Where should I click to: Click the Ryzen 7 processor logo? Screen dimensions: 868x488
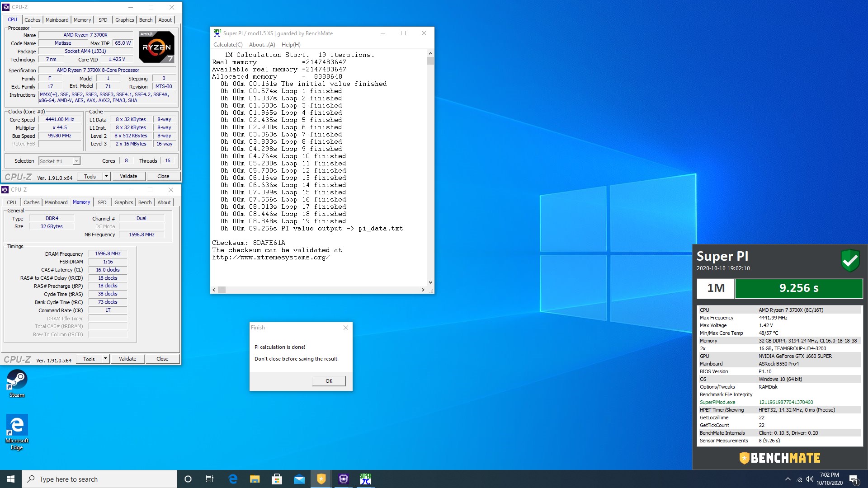pos(156,47)
